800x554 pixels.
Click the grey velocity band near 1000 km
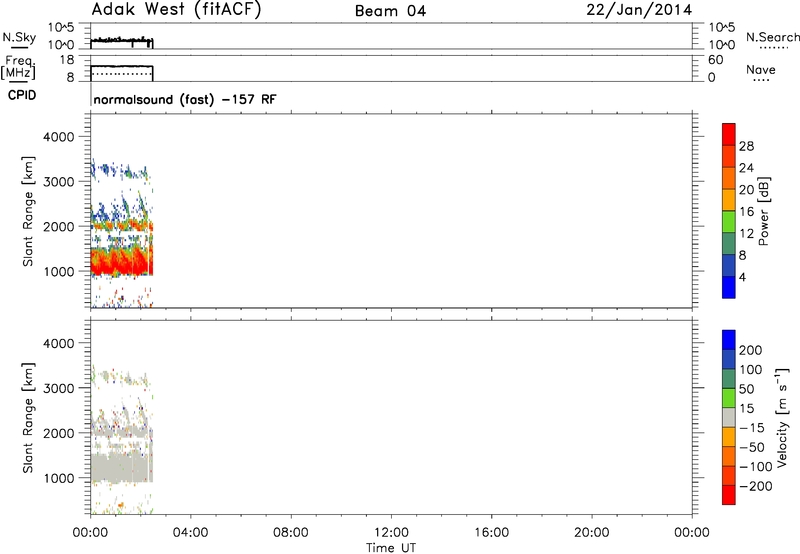coord(121,468)
